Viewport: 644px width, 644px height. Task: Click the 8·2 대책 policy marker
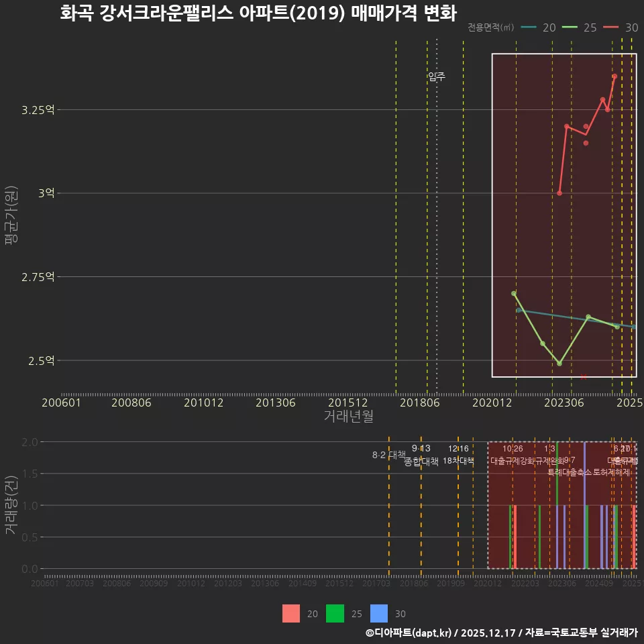click(x=389, y=455)
